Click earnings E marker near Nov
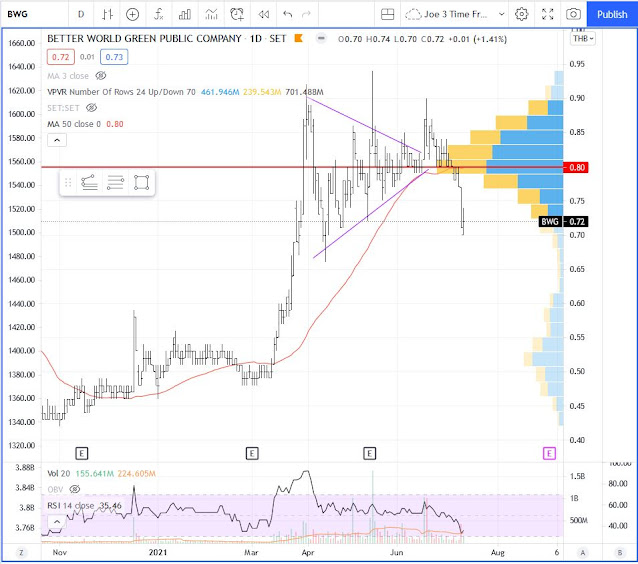Viewport: 638px width, 564px height. tap(82, 453)
